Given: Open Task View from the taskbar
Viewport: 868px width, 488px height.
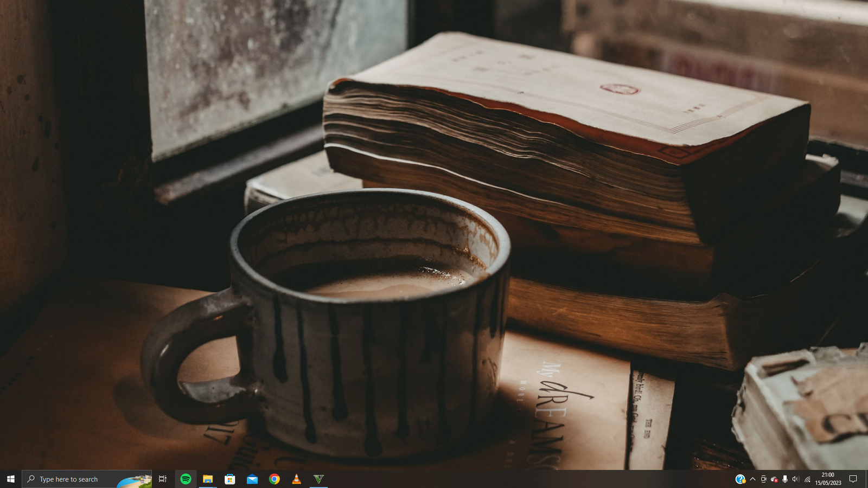Looking at the screenshot, I should pos(162,479).
